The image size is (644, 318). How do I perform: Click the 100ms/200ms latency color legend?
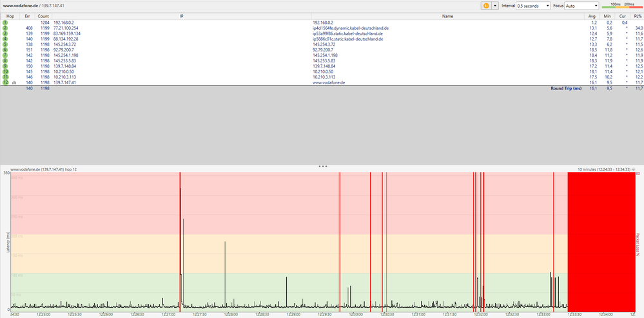(621, 6)
